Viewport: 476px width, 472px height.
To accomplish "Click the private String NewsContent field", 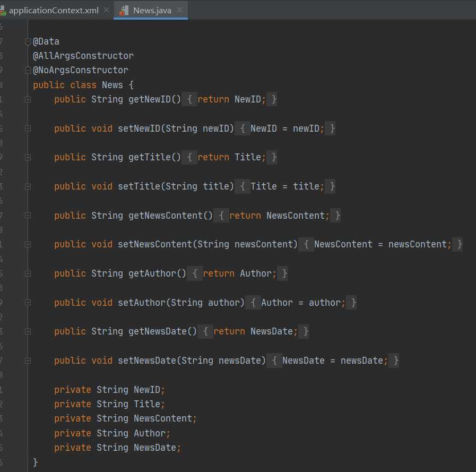I will [x=125, y=418].
